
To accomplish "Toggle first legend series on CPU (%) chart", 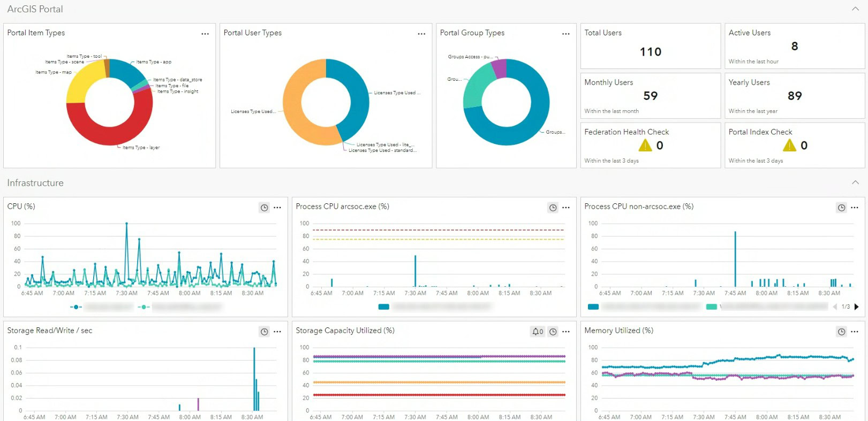I will pos(76,307).
